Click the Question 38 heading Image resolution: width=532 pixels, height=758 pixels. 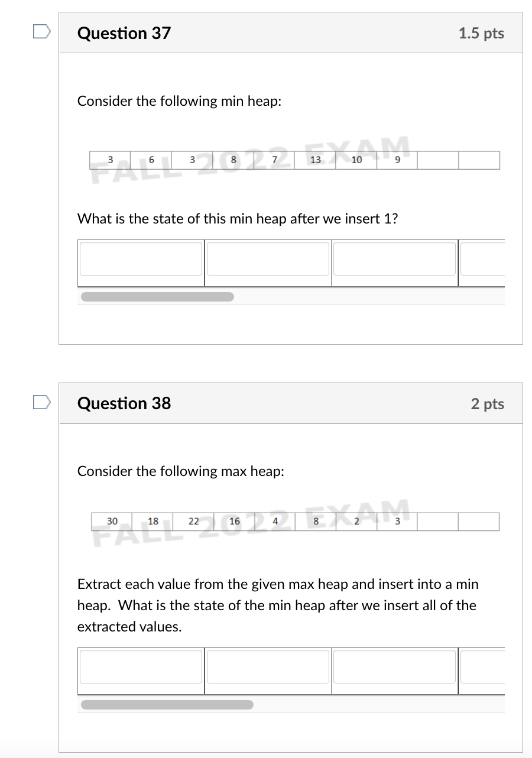click(x=124, y=403)
